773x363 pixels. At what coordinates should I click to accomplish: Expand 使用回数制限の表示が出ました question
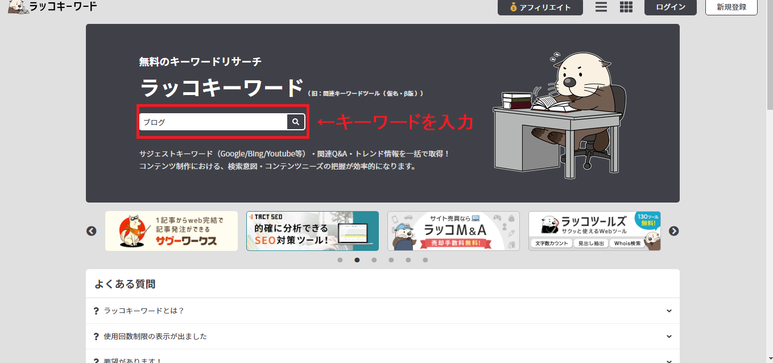click(383, 336)
